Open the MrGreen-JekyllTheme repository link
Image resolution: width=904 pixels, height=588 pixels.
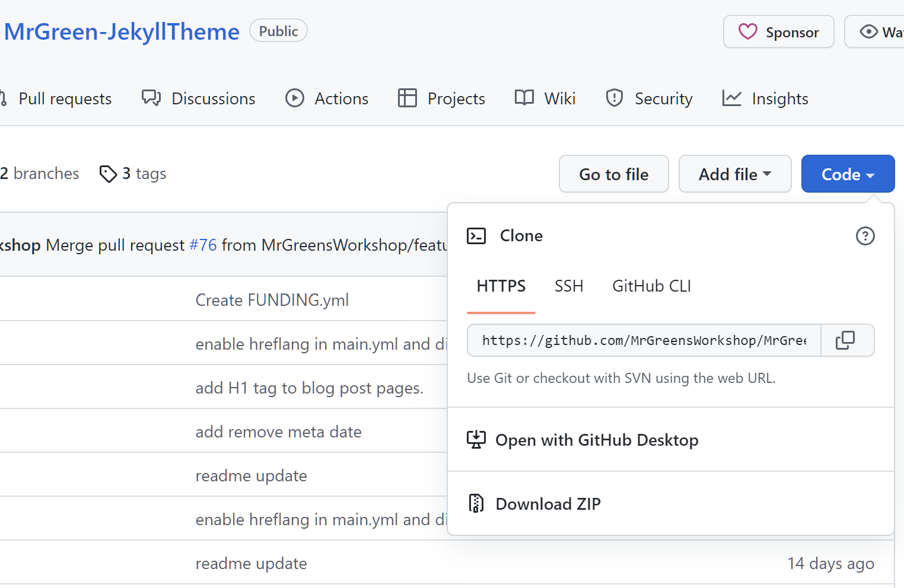122,31
